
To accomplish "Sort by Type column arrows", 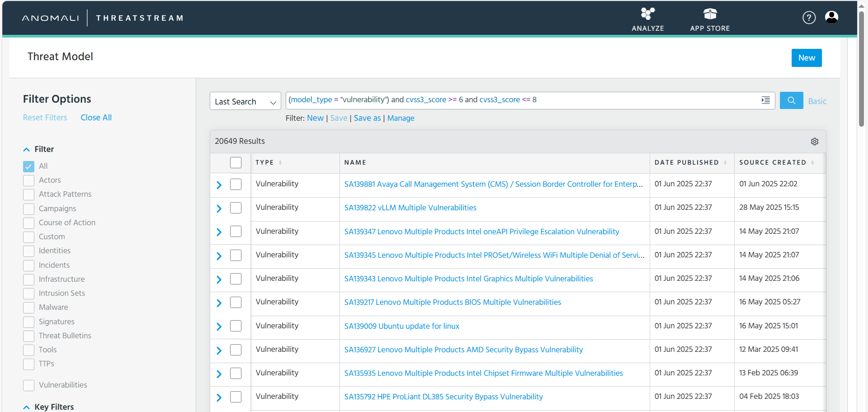I will 280,163.
